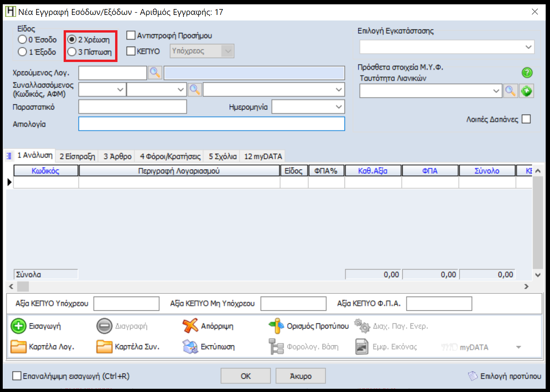The height and width of the screenshot is (392, 550).
Task: Click into the Αιτιολογία text field
Action: point(211,124)
